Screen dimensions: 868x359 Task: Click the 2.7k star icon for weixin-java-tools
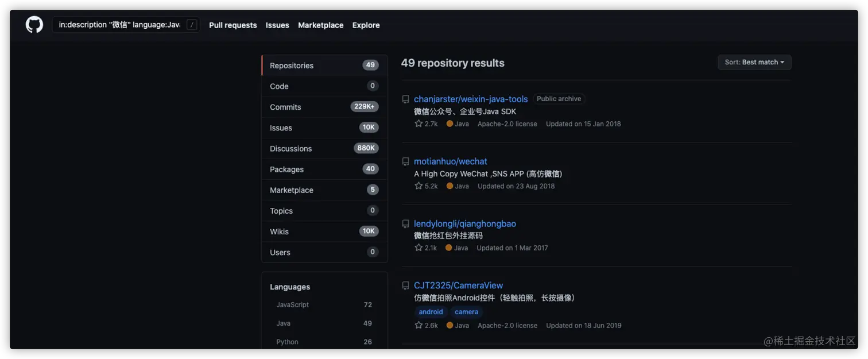click(418, 123)
